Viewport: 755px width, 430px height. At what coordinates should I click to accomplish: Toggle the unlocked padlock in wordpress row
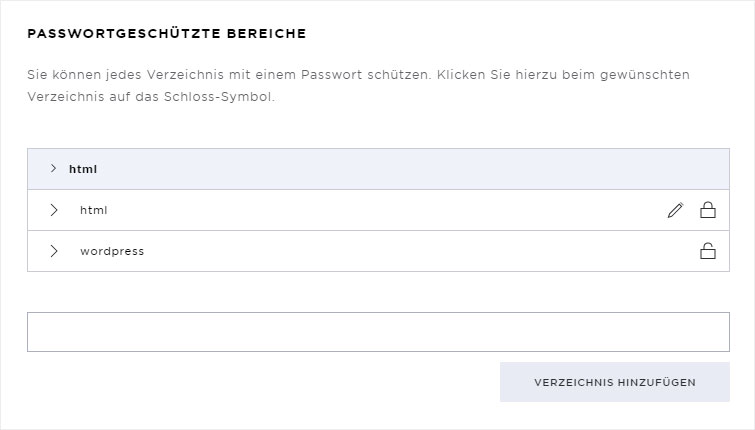[707, 251]
